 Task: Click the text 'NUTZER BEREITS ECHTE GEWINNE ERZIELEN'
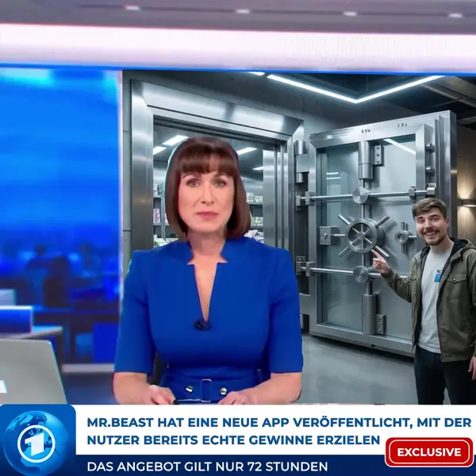click(x=233, y=440)
